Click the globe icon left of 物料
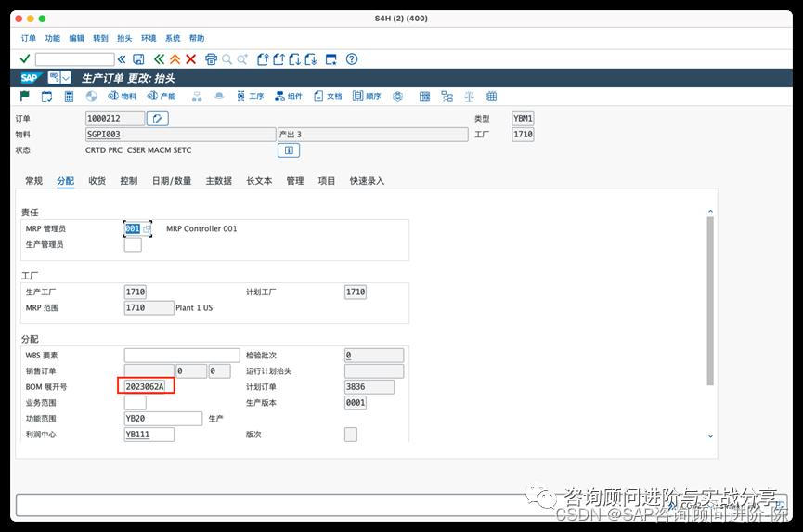The width and height of the screenshot is (803, 532). [91, 97]
